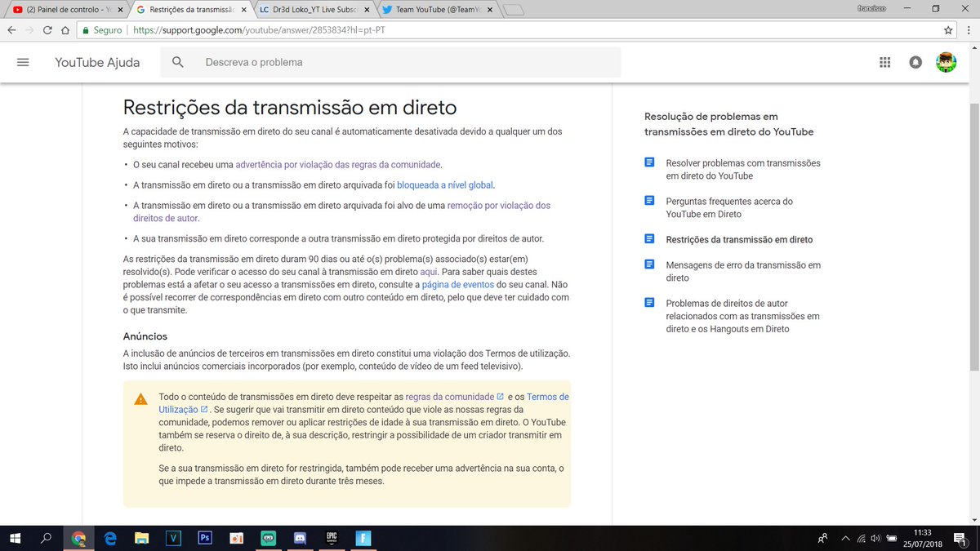Click the orange warning triangle icon

pyautogui.click(x=141, y=399)
